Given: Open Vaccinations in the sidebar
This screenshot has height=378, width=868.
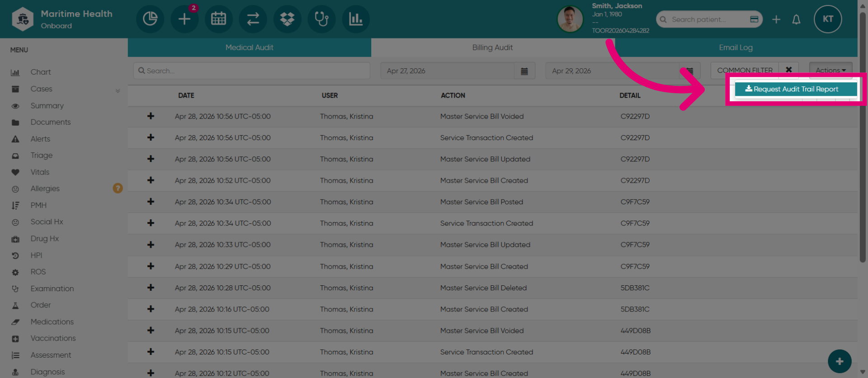Looking at the screenshot, I should [53, 338].
